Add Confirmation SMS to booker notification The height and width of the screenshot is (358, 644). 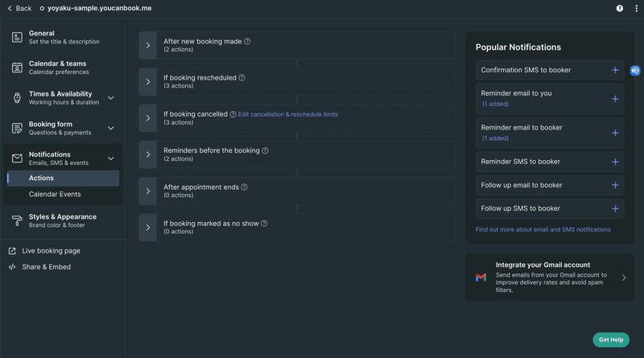(x=615, y=70)
